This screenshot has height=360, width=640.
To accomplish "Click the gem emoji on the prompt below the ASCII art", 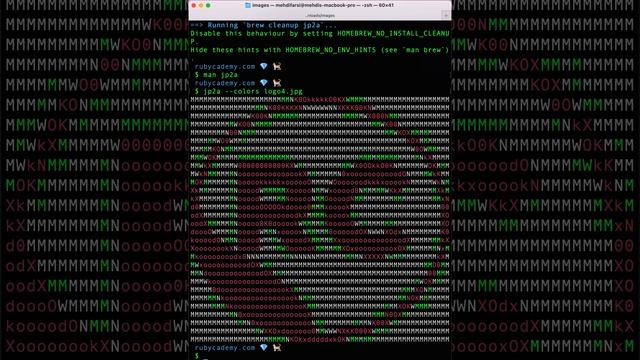I will point(264,348).
